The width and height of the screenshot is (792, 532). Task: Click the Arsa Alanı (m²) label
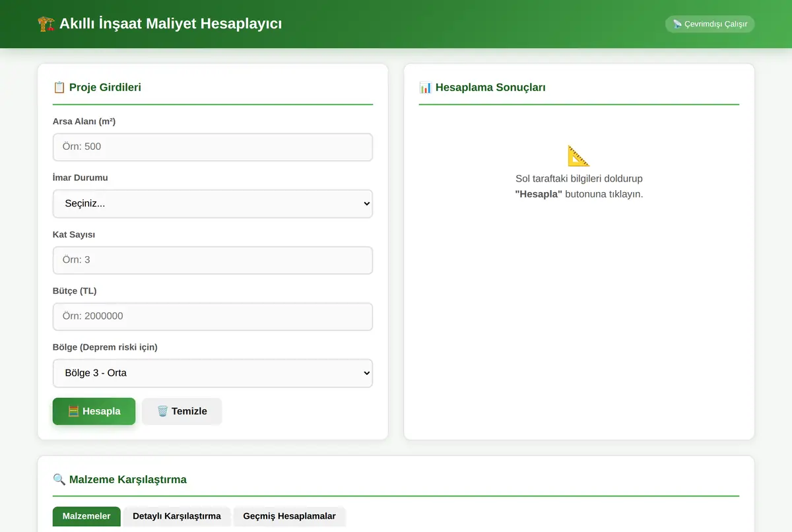[84, 121]
